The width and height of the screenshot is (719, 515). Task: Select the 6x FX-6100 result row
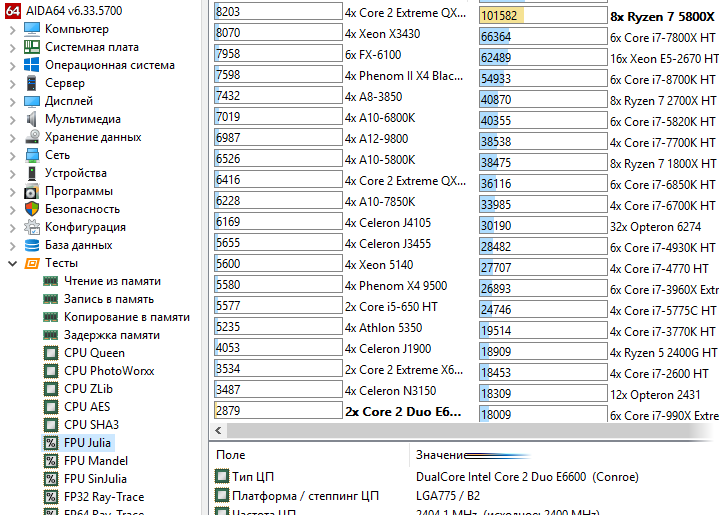pos(373,55)
